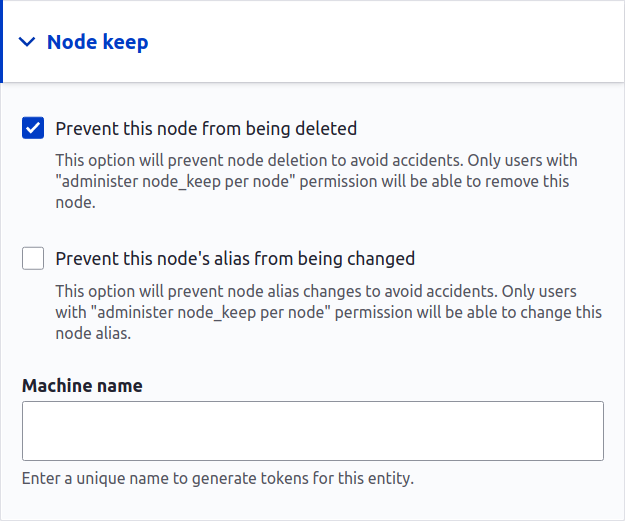
Task: Click the empty square box beside the alias option
Action: coord(33,259)
